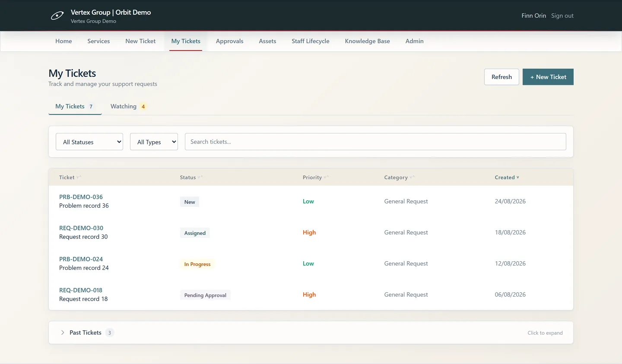The image size is (622, 364).
Task: Sort by the Status column header
Action: [x=191, y=177]
